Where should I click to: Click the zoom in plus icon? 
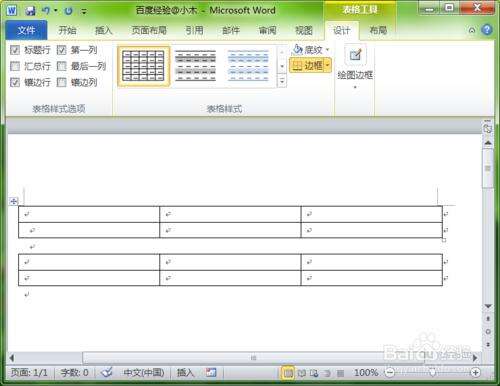pos(475,372)
